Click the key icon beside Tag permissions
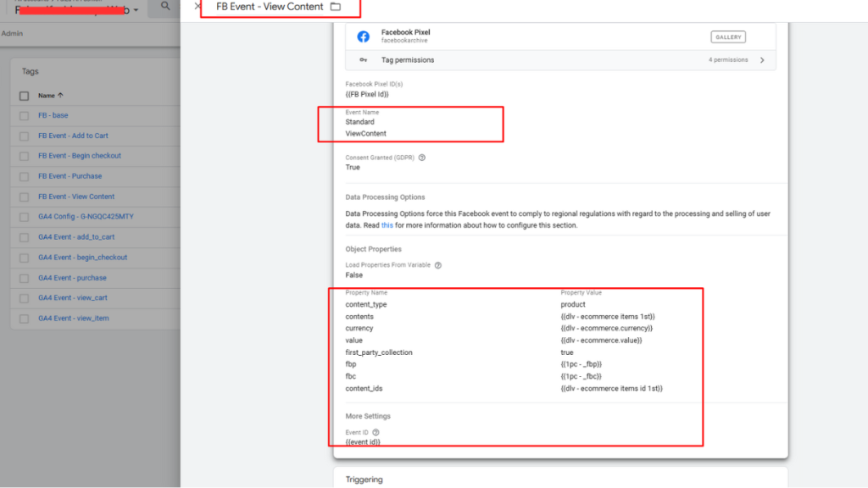The image size is (868, 488). tap(363, 60)
